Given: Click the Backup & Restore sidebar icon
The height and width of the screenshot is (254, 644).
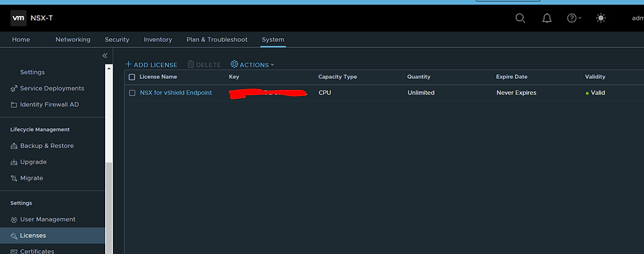Looking at the screenshot, I should (14, 146).
